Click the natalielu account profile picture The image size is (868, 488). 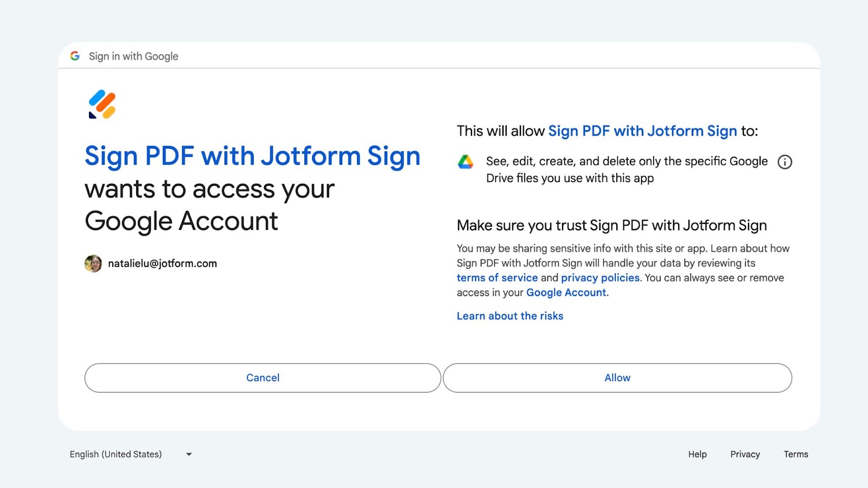coord(93,264)
